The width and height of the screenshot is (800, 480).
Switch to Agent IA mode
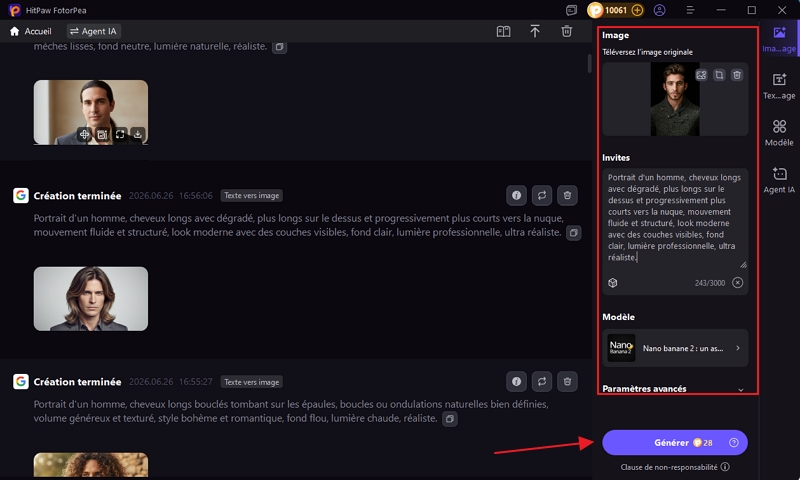coord(93,31)
